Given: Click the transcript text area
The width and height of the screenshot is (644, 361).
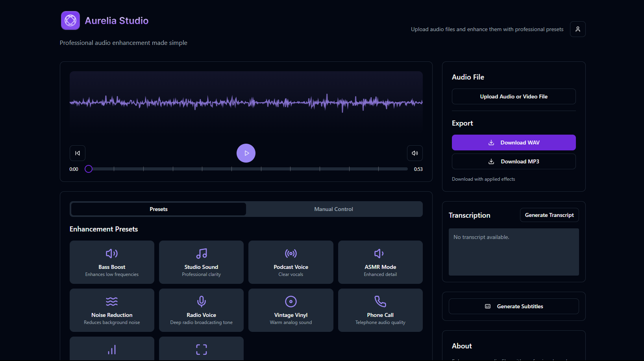Looking at the screenshot, I should pyautogui.click(x=514, y=252).
